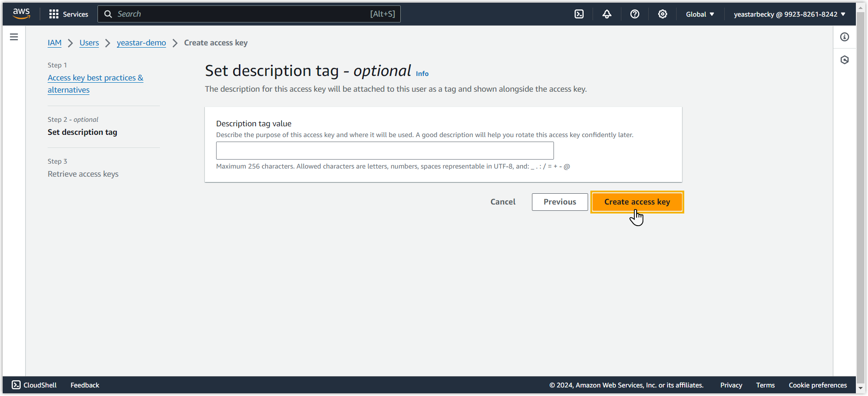Click the hexagon icon in right sidebar

pyautogui.click(x=845, y=60)
